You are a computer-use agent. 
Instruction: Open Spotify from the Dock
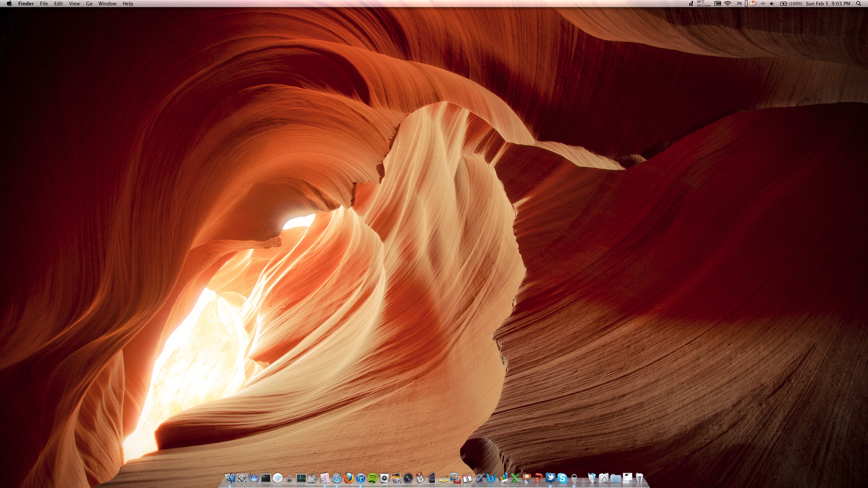373,478
